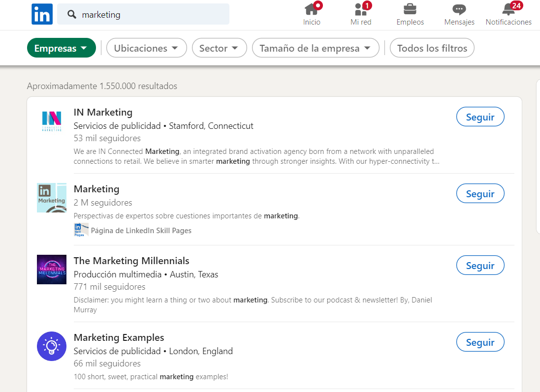This screenshot has width=540, height=392.
Task: Click the LinkedIn Skill Pages small icon
Action: (x=81, y=230)
